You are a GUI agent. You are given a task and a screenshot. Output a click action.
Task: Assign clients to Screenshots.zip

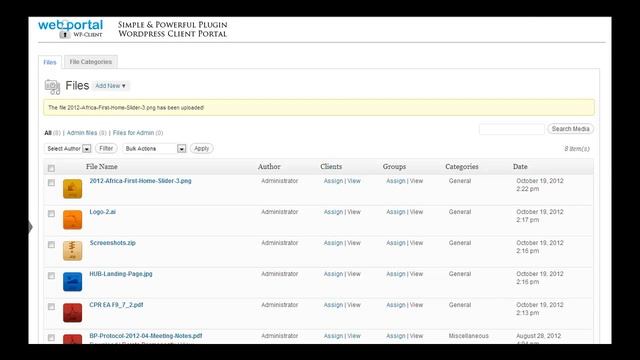point(333,243)
